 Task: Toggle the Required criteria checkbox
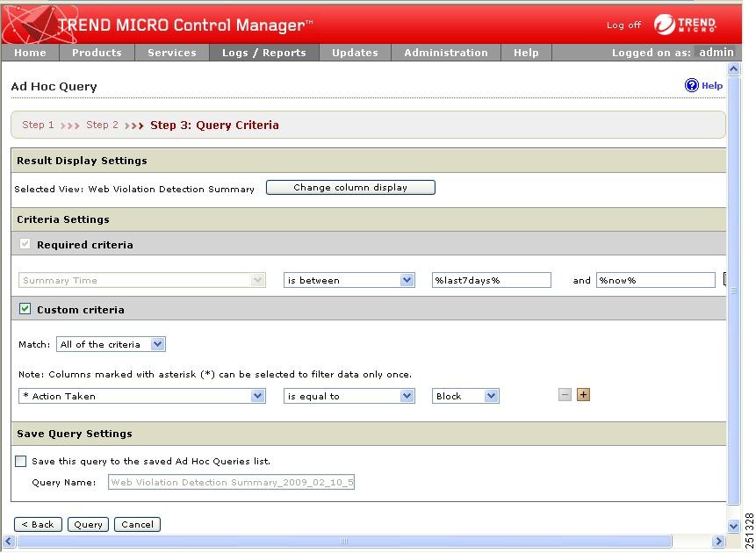(x=25, y=244)
